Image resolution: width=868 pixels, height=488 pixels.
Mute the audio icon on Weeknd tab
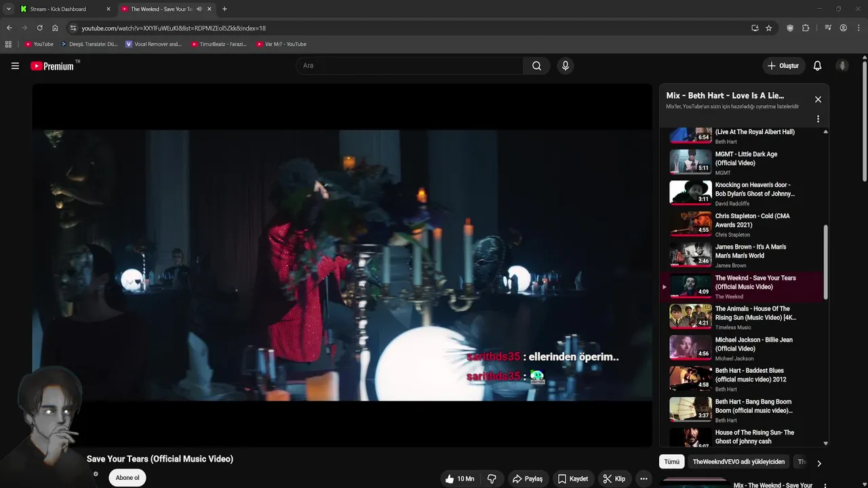tap(199, 9)
